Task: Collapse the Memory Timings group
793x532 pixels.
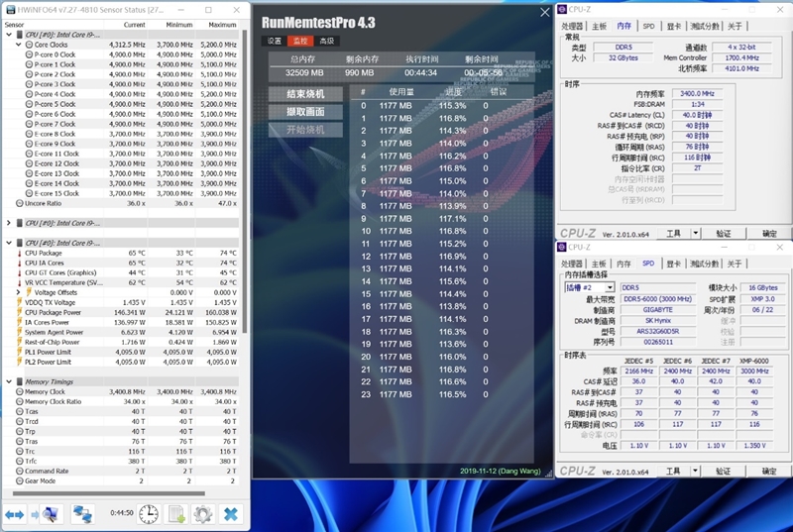Action: tap(9, 381)
